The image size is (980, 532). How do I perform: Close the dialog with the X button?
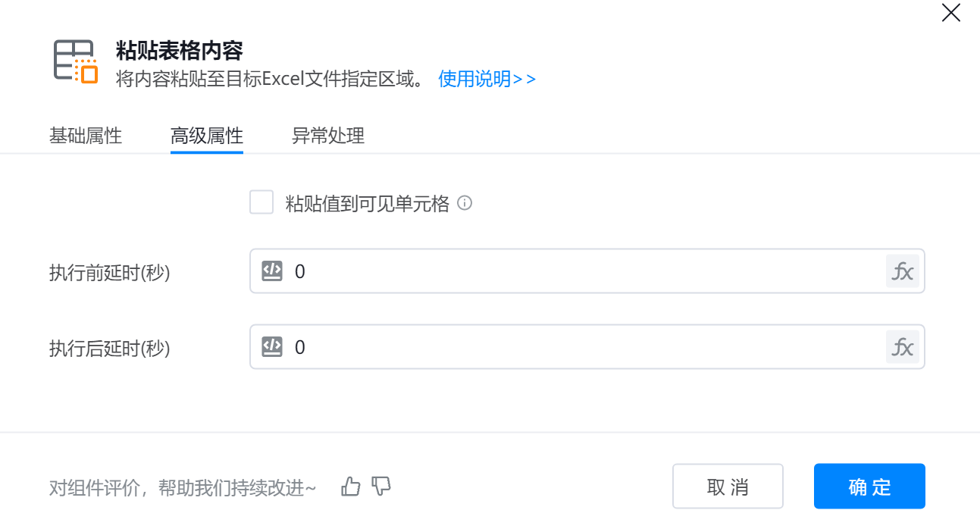(950, 13)
